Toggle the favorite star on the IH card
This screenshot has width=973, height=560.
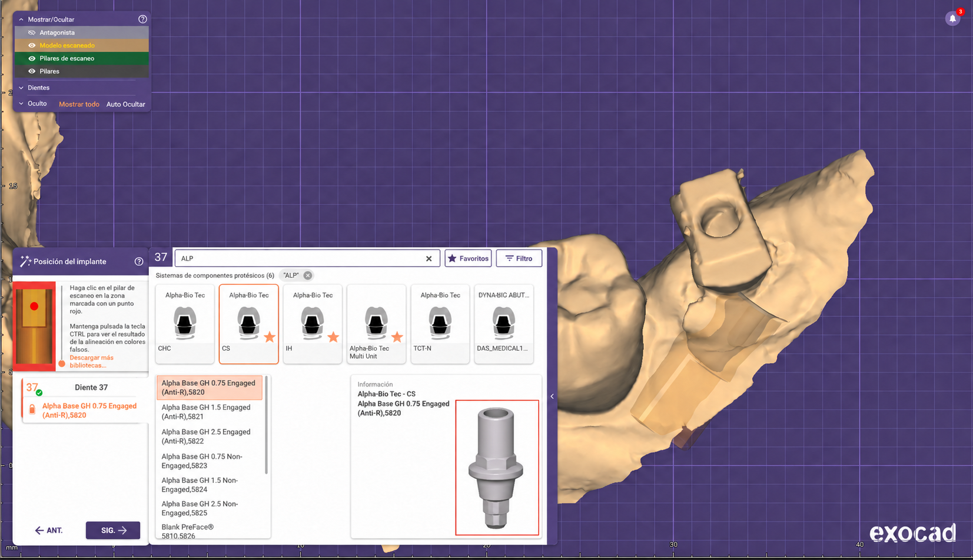pyautogui.click(x=333, y=337)
